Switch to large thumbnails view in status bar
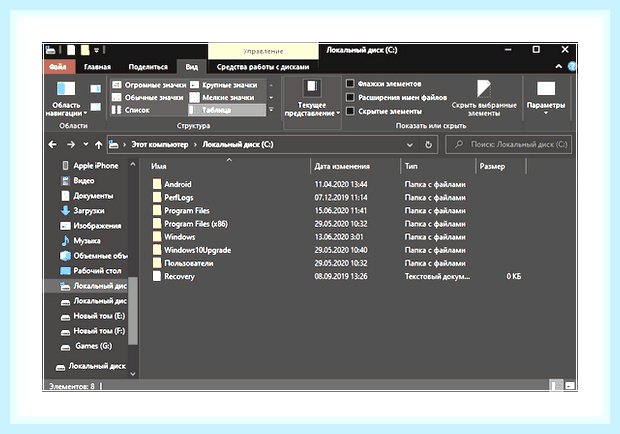Viewport: 620px width, 434px height. point(570,385)
